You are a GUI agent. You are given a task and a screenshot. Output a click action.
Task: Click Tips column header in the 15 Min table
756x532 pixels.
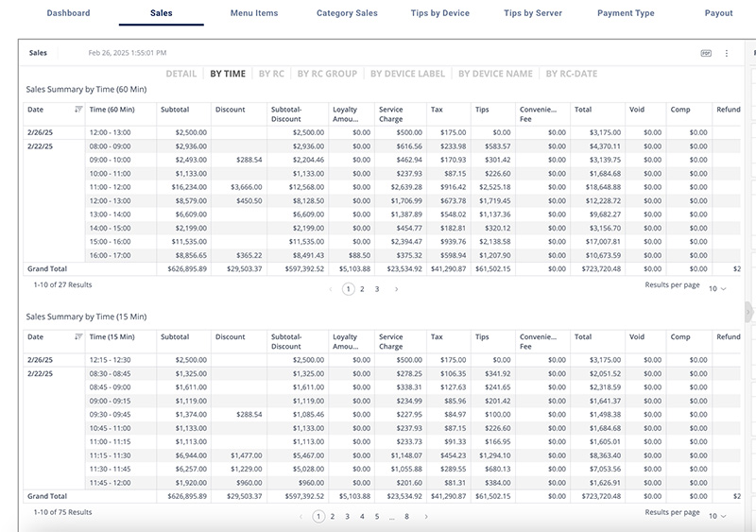pos(482,336)
